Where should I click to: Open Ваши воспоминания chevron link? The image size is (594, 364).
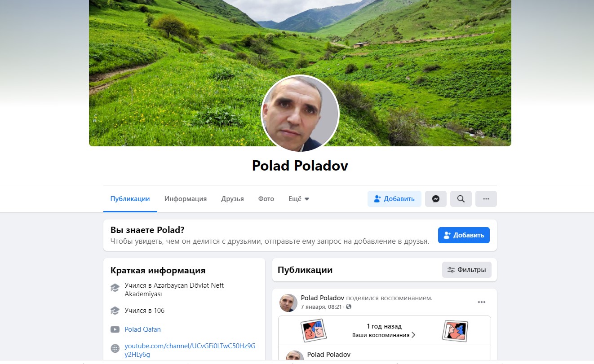pos(384,335)
